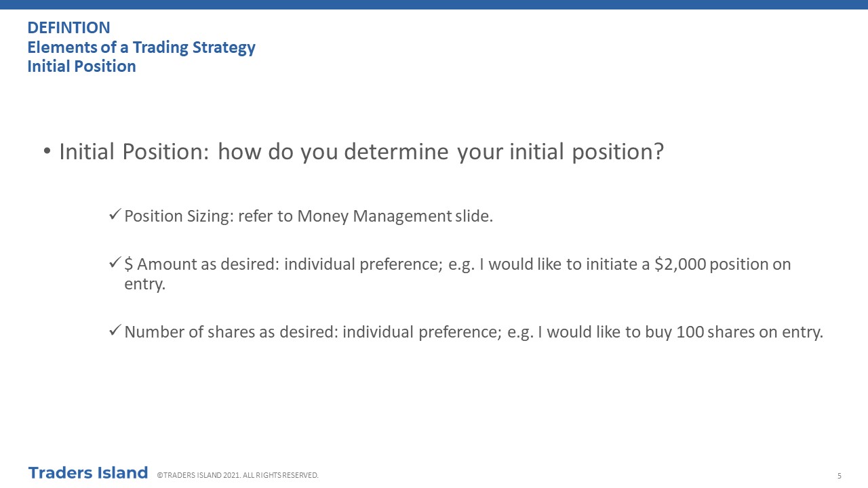Click the Traders Island logo

coord(88,472)
